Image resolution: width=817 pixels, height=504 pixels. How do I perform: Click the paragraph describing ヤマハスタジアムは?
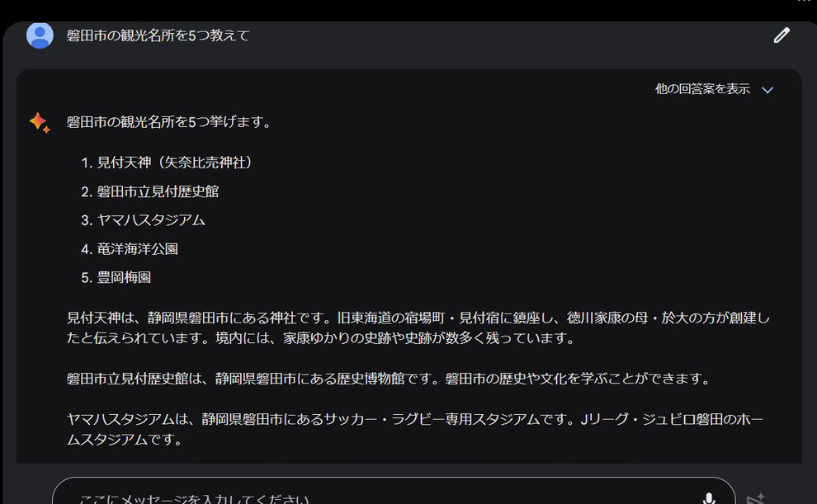click(x=415, y=429)
